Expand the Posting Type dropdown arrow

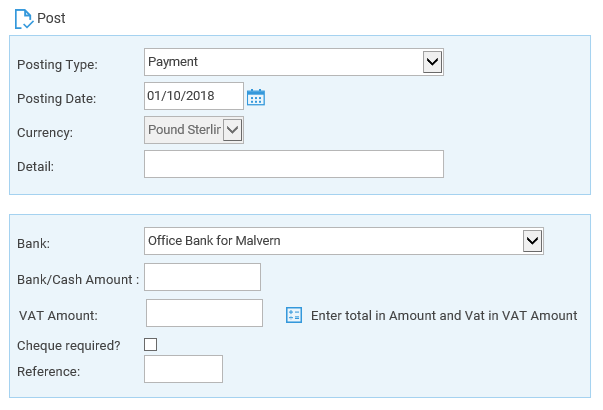(x=432, y=62)
